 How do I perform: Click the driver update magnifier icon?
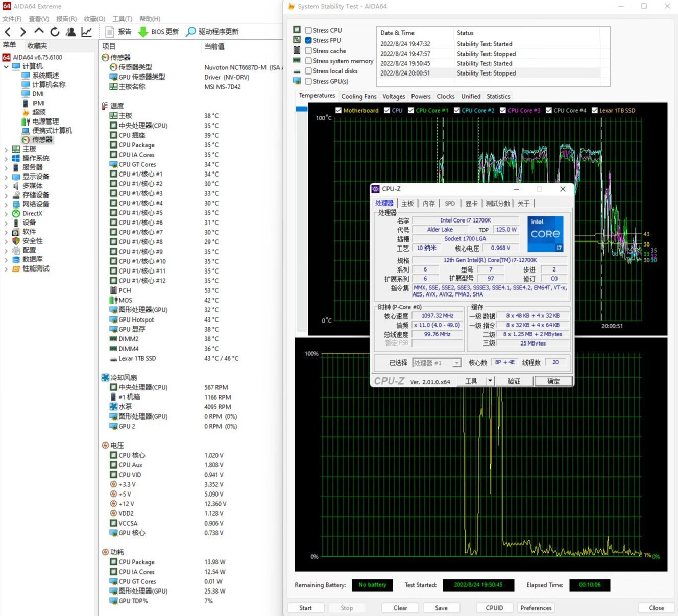click(x=190, y=32)
